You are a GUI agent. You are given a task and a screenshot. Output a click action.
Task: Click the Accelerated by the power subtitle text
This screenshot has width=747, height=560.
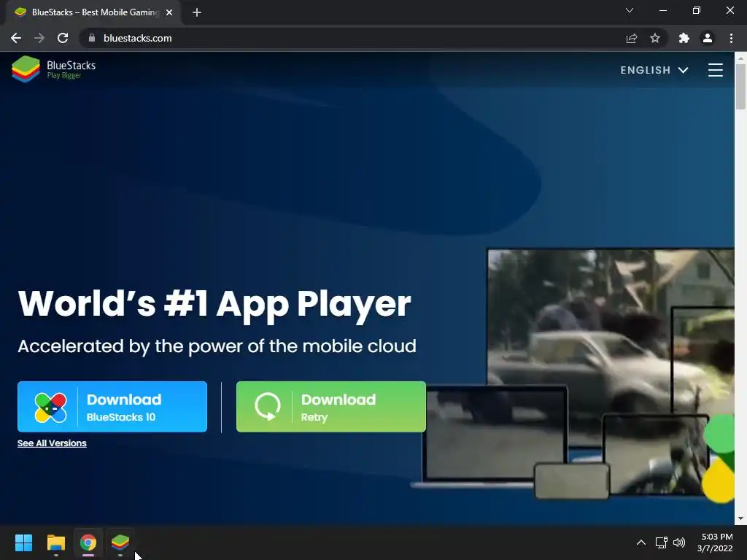click(217, 346)
